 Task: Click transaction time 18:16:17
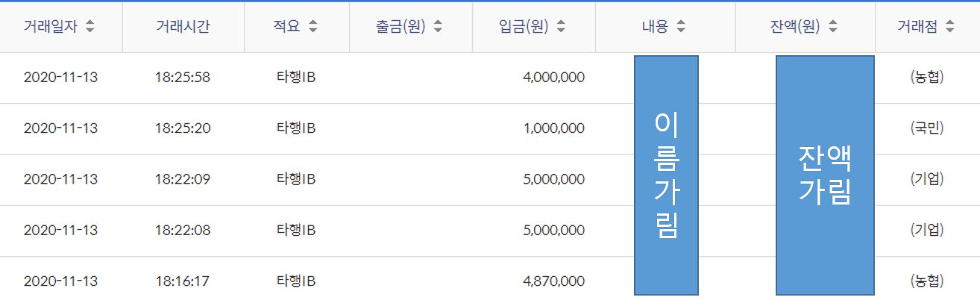[183, 281]
